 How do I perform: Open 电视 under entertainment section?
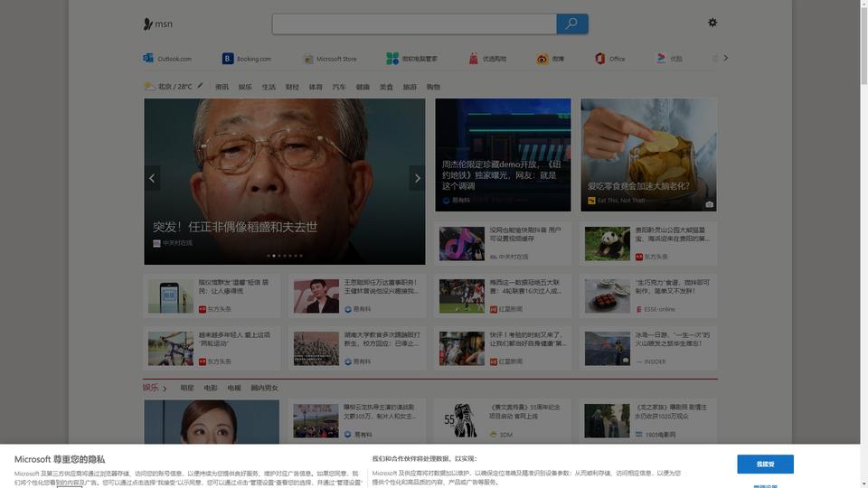[234, 388]
